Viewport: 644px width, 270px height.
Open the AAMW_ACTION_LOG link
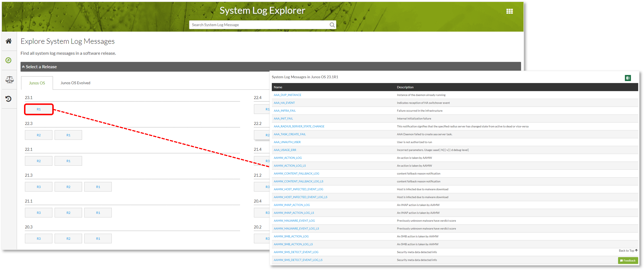287,158
